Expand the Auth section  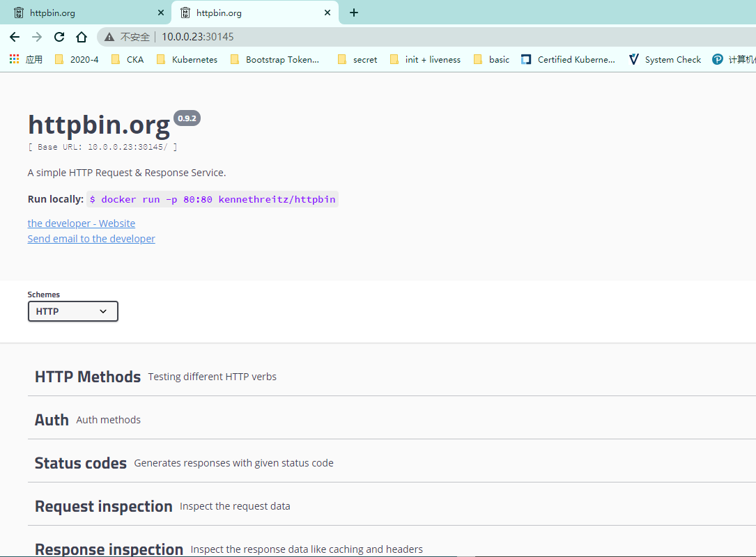click(392, 420)
